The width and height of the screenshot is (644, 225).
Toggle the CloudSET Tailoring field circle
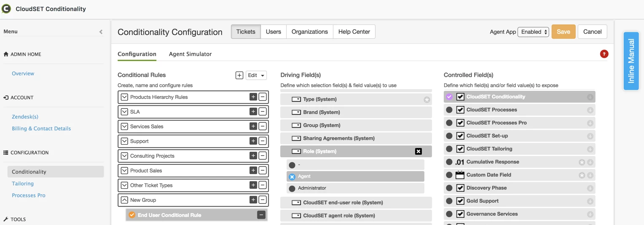[x=449, y=149]
